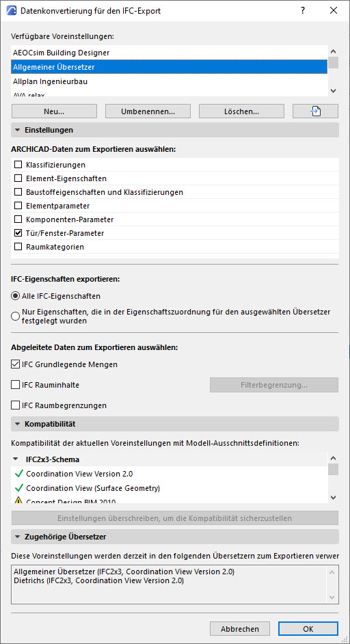Select radio option for assigned properties only

pos(16,317)
